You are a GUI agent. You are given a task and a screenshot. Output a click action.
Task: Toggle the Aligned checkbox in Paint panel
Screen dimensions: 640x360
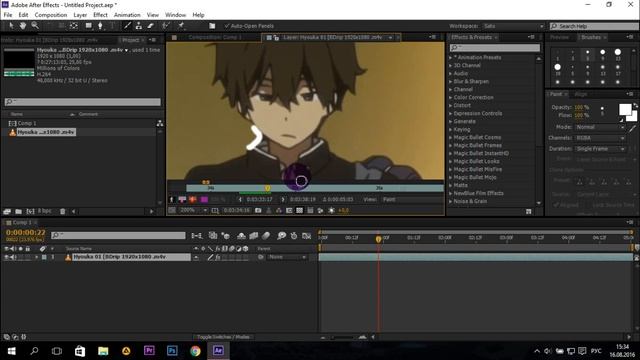tap(556, 205)
